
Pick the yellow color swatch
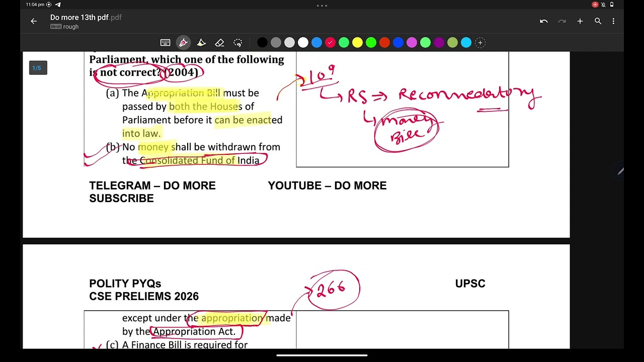[x=357, y=43]
